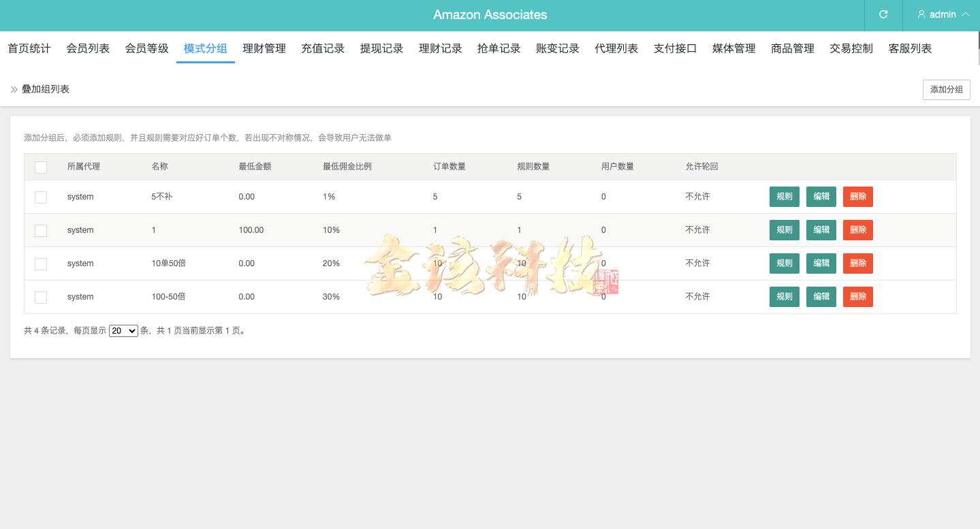980x529 pixels.
Task: Select the header select-all checkbox
Action: point(40,167)
